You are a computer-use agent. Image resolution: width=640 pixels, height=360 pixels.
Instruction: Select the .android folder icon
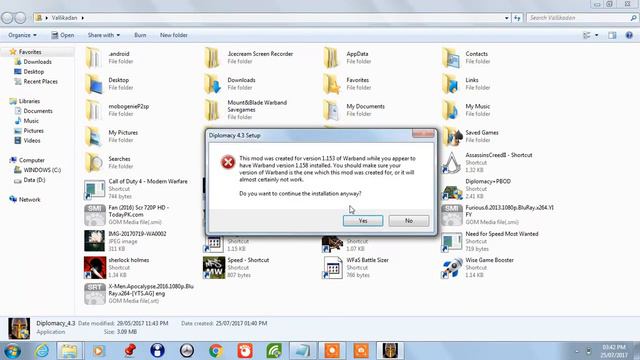coord(93,58)
